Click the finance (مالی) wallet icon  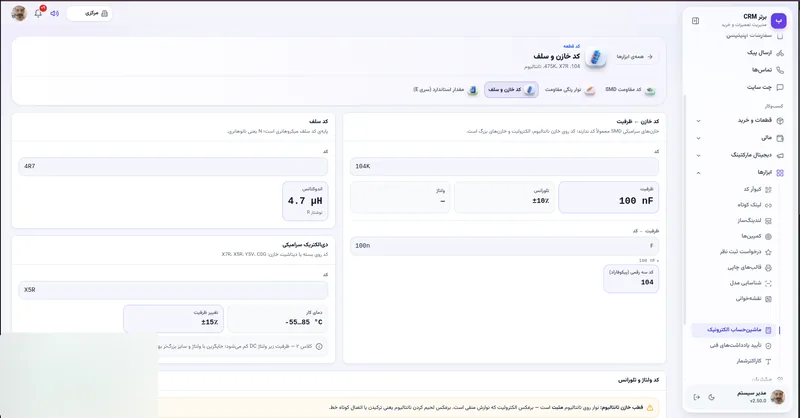coord(780,138)
